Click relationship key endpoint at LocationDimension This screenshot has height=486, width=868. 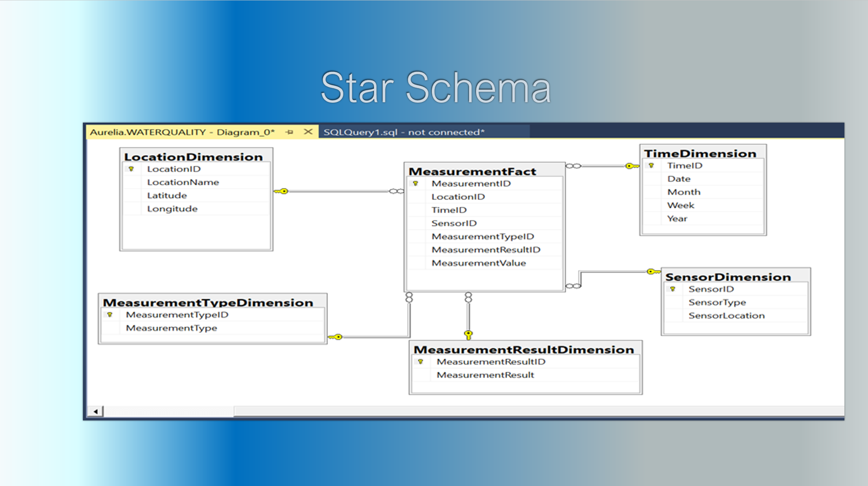tap(281, 191)
